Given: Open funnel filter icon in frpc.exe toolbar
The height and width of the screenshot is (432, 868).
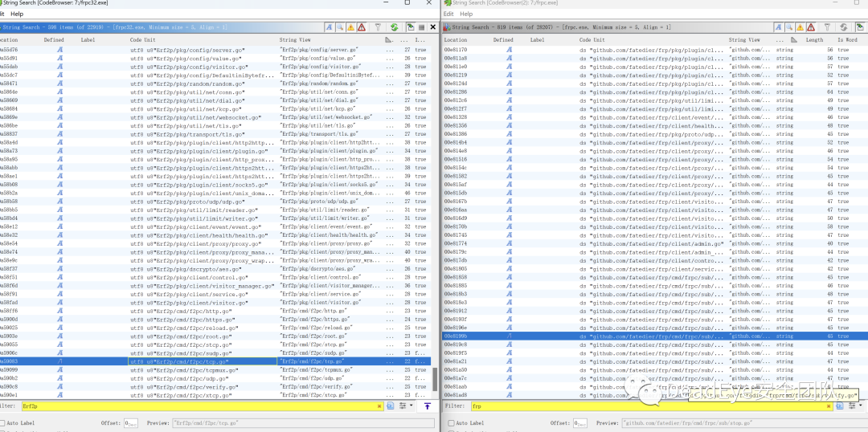Looking at the screenshot, I should (827, 26).
